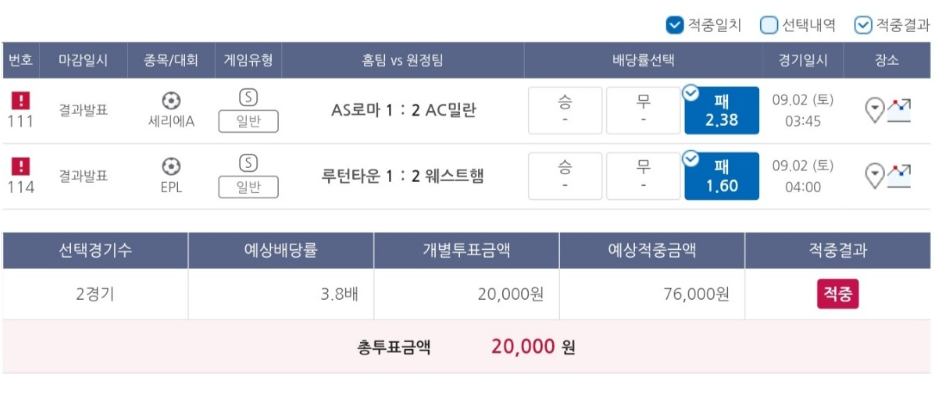This screenshot has height=412, width=940.
Task: Click soccer ball icon for EPL
Action: click(171, 166)
